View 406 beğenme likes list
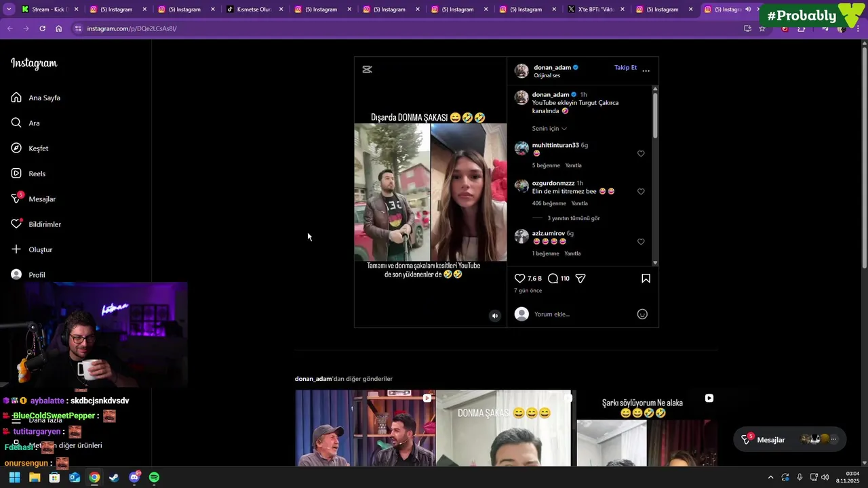 click(549, 203)
